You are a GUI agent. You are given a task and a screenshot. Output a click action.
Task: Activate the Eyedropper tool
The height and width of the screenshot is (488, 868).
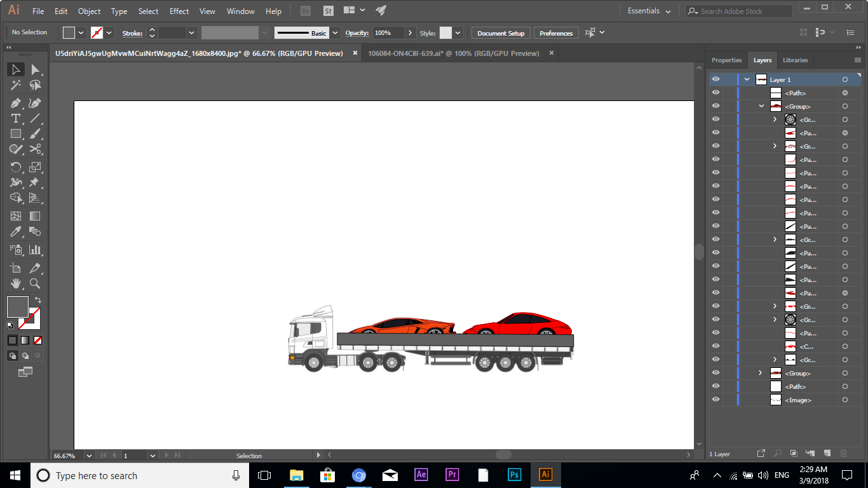click(x=16, y=232)
